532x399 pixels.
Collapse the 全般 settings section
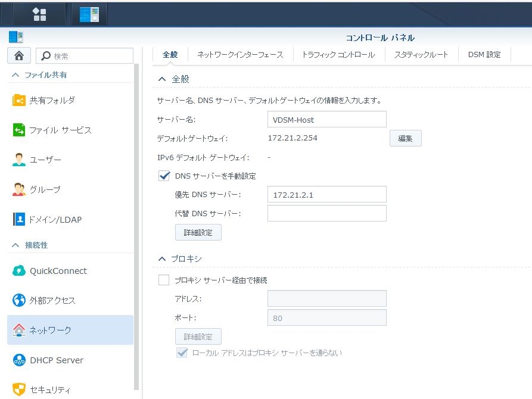coord(162,79)
